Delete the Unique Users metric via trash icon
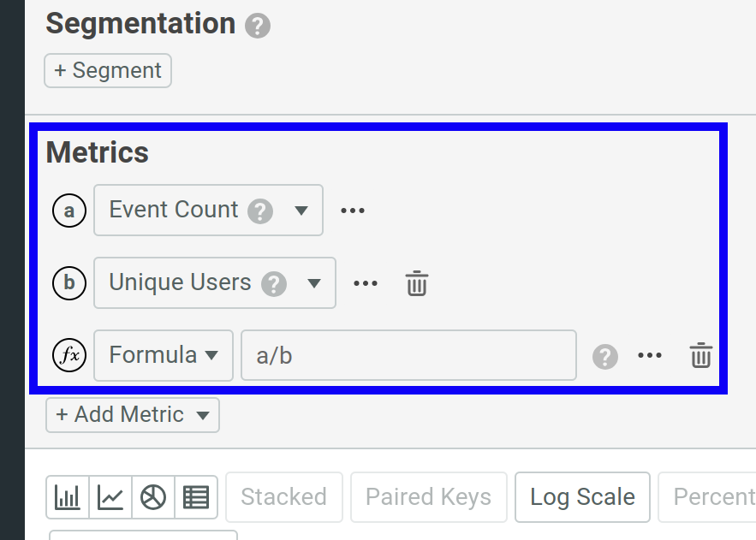The height and width of the screenshot is (540, 756). [416, 283]
